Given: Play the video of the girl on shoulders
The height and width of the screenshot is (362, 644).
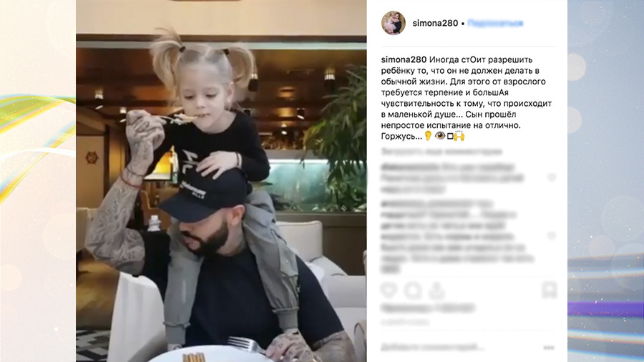Looking at the screenshot, I should click(x=221, y=181).
